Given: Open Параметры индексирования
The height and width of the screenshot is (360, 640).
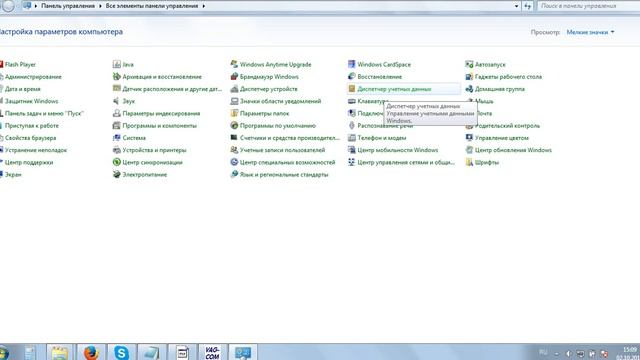Looking at the screenshot, I should [x=156, y=113].
